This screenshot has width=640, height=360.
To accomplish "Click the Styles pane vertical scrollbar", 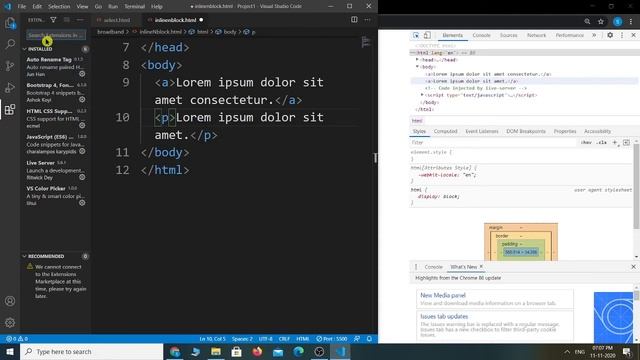I will coord(636,186).
